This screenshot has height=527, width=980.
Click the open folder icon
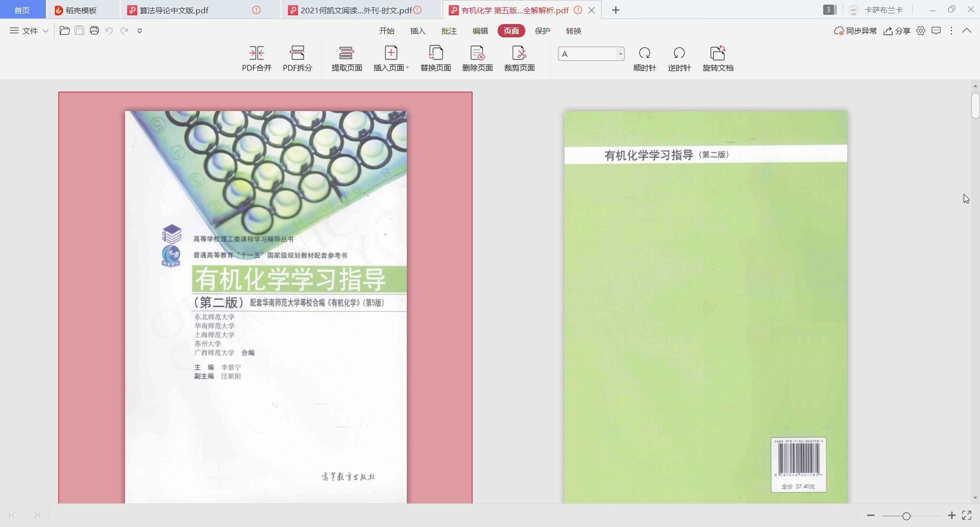coord(65,31)
